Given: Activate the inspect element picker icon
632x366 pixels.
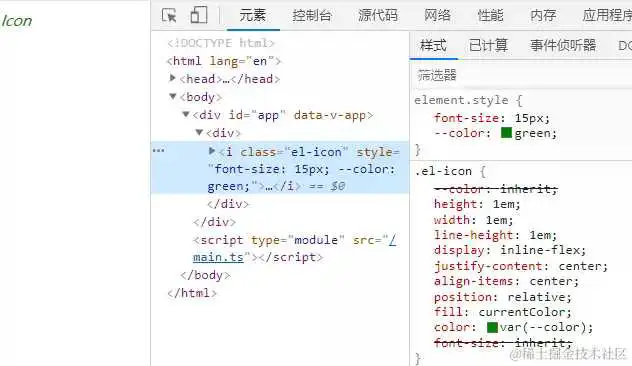Looking at the screenshot, I should pos(169,15).
